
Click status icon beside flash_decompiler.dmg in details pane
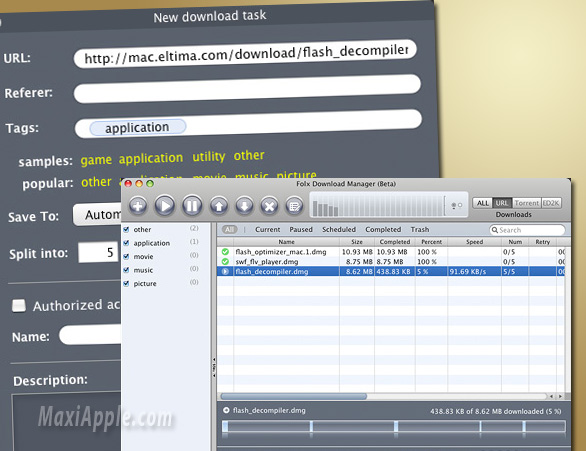coord(226,410)
